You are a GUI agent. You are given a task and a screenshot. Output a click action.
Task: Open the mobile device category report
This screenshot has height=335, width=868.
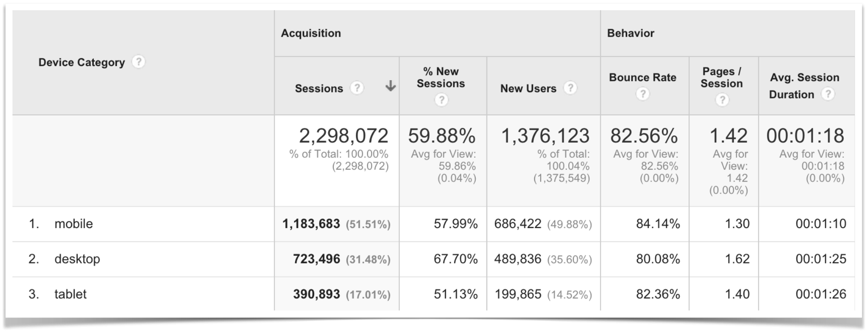(x=73, y=224)
